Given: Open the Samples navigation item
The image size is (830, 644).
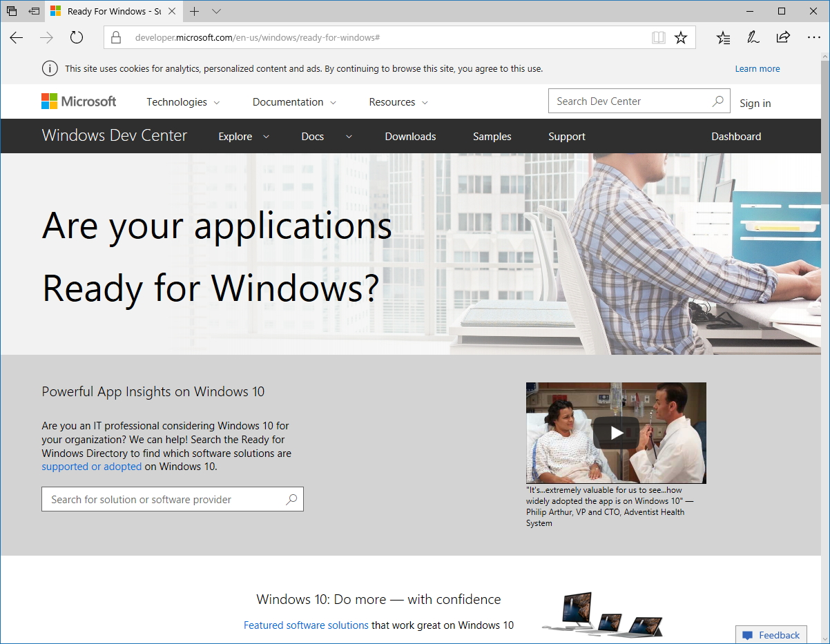Looking at the screenshot, I should (x=492, y=136).
